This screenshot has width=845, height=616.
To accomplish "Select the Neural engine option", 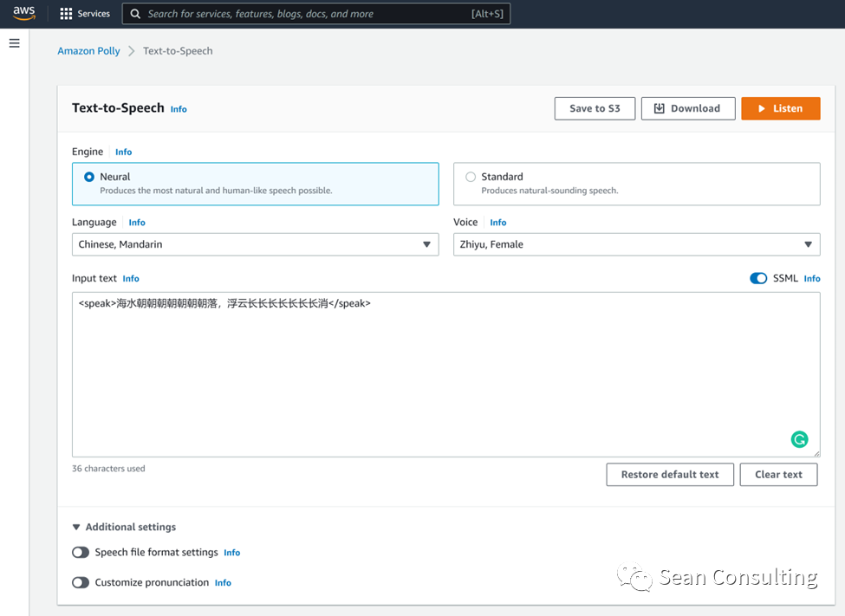I will 256,184.
